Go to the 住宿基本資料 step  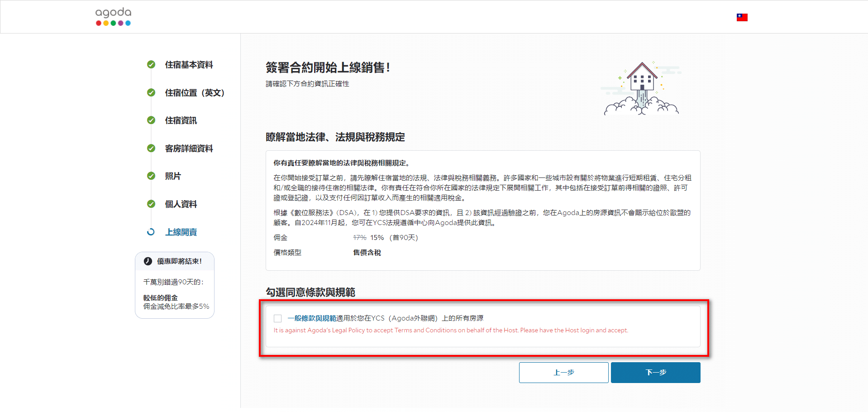click(189, 65)
